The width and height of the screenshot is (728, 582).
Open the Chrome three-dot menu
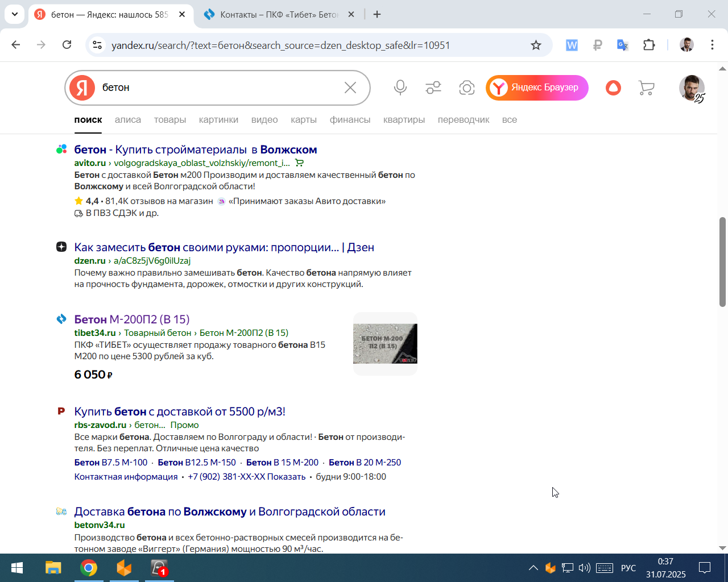[x=712, y=45]
